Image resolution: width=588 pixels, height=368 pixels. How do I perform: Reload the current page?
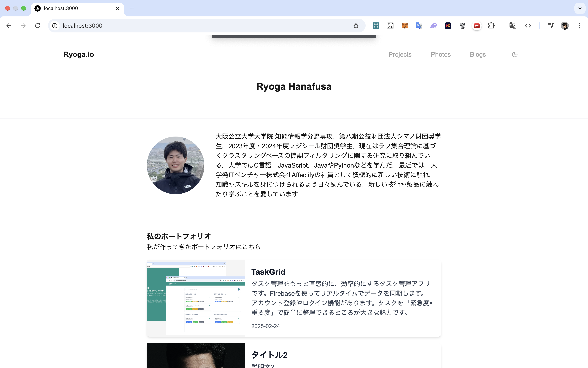[38, 26]
